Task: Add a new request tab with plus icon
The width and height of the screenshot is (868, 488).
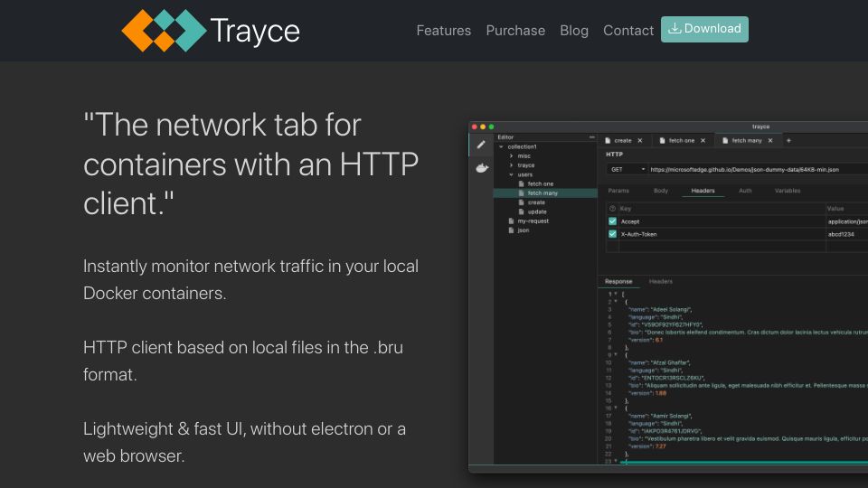Action: click(788, 141)
